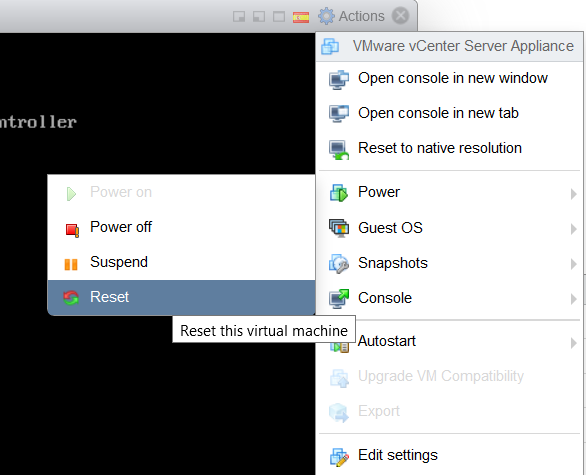This screenshot has width=586, height=475.
Task: Click the red Power off icon
Action: (72, 229)
